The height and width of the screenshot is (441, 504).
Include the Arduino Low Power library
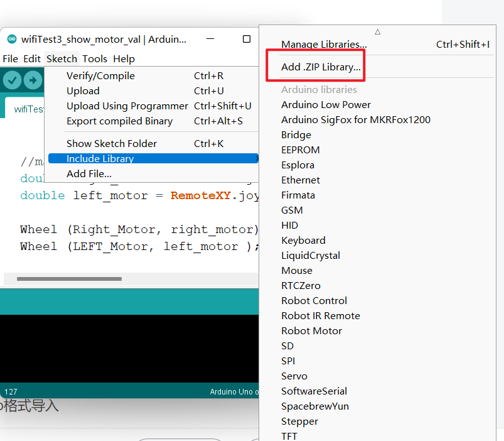click(378, 104)
